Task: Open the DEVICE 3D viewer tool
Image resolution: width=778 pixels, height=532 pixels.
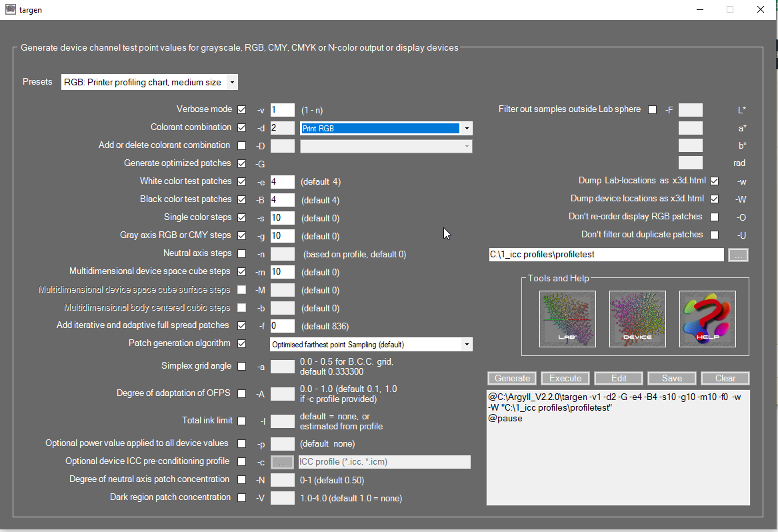Action: (637, 319)
